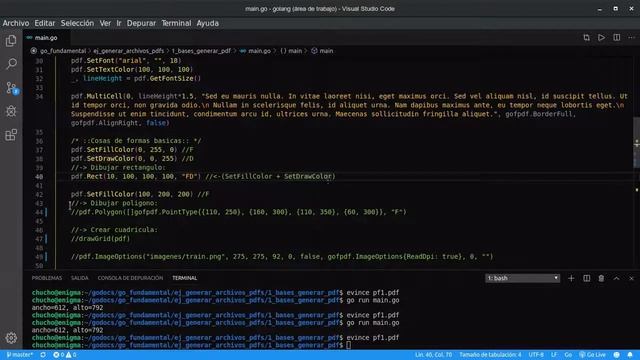Open the Search view in activity bar
The image size is (640, 360).
(x=11, y=64)
